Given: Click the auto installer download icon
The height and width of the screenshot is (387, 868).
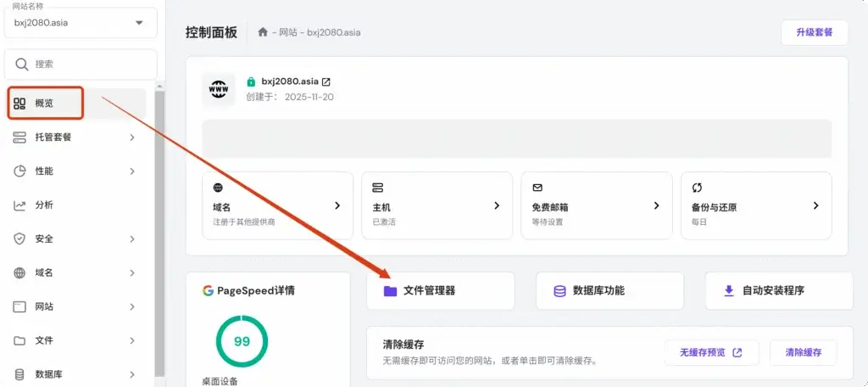Looking at the screenshot, I should [728, 290].
